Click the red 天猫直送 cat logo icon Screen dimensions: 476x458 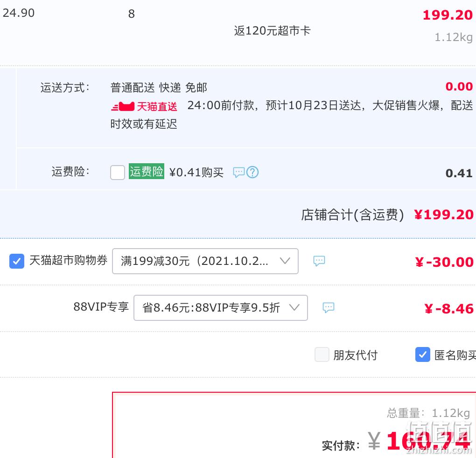[123, 106]
